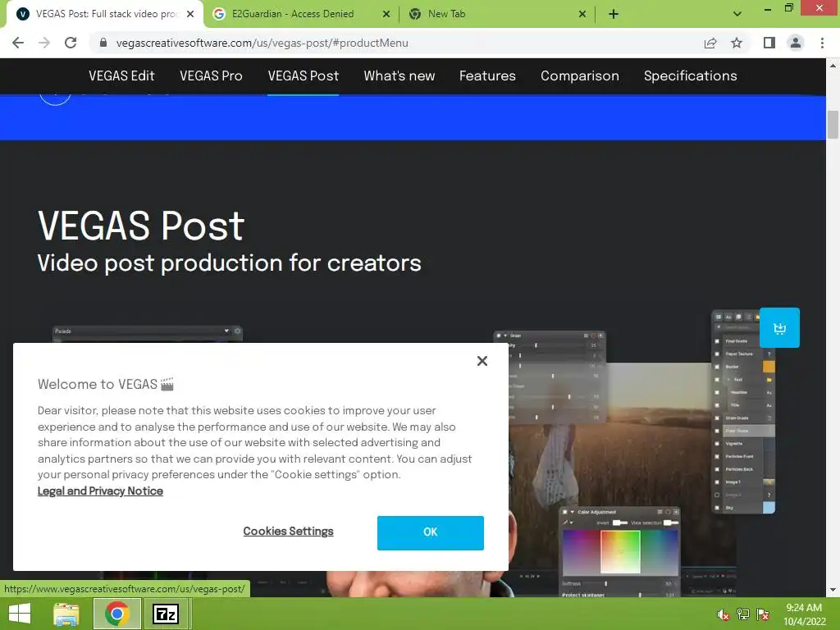Close the VEGAS Post tab

tap(190, 14)
